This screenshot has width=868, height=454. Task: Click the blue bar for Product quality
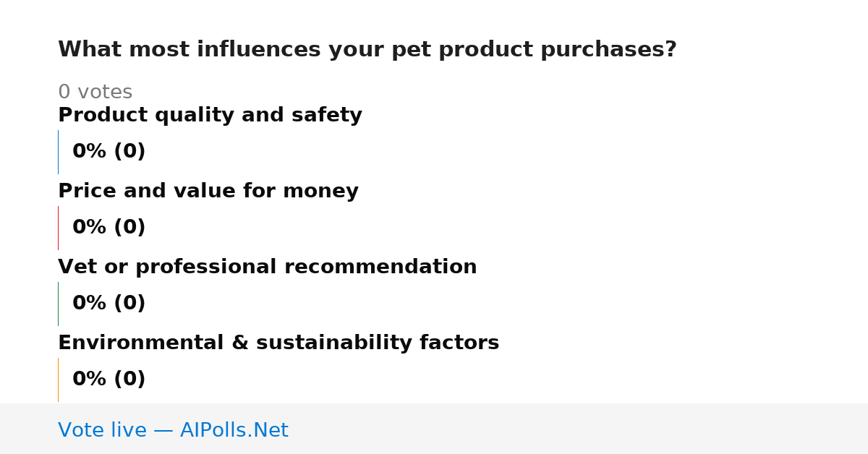(59, 152)
